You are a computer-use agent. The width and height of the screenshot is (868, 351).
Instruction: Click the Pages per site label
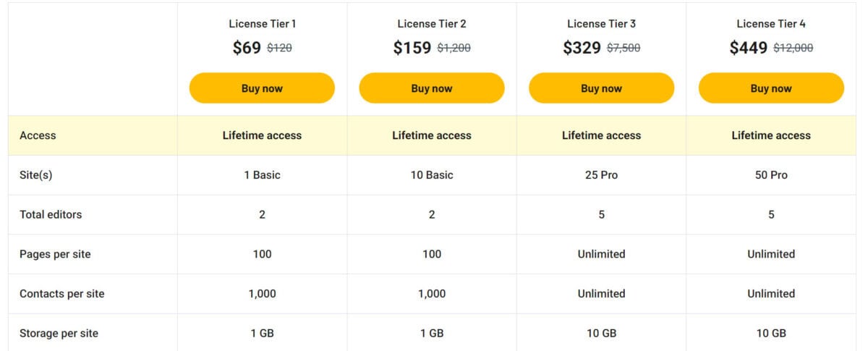click(x=55, y=254)
